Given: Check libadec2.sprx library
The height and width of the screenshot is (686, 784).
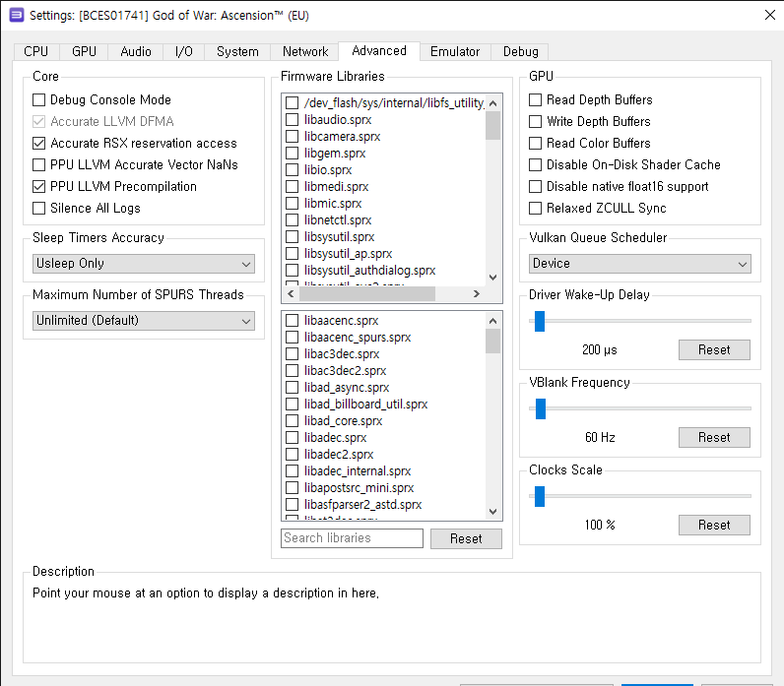Looking at the screenshot, I should click(x=292, y=455).
